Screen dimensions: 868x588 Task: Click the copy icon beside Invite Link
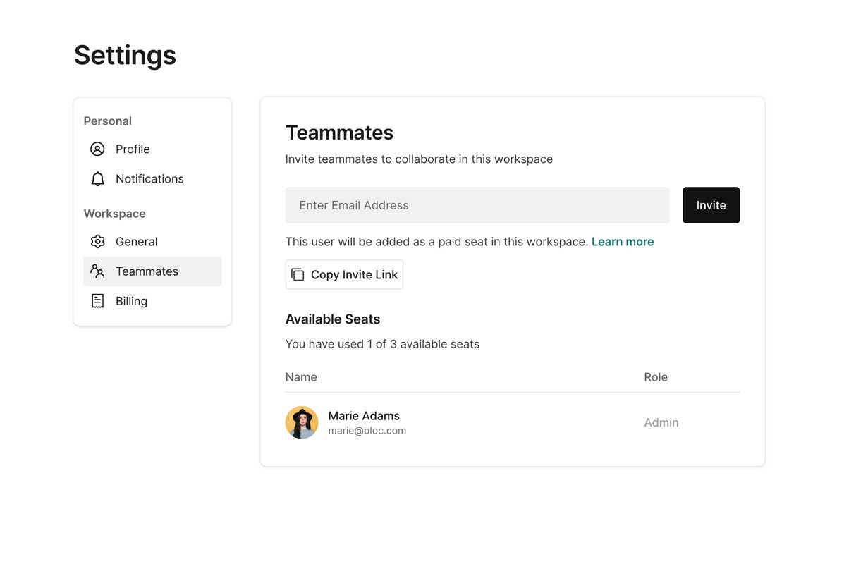[x=298, y=275]
